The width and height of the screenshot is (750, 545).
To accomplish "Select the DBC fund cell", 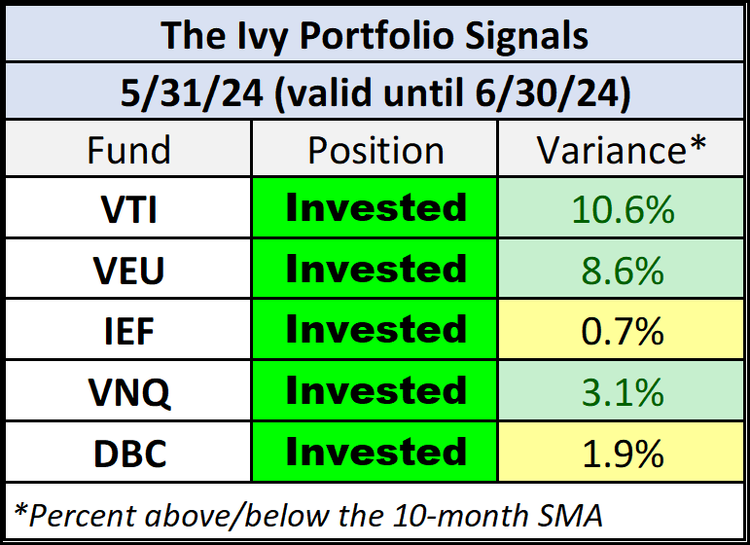I will point(129,453).
